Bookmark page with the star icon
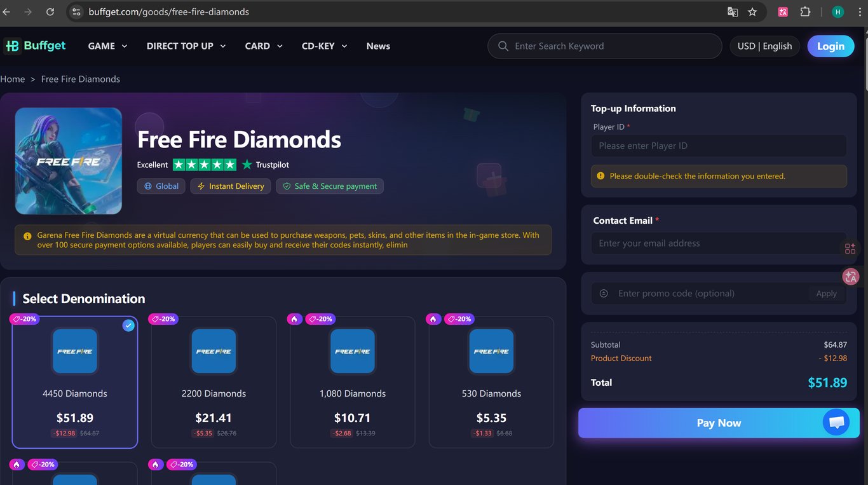Image resolution: width=868 pixels, height=485 pixels. pyautogui.click(x=752, y=12)
